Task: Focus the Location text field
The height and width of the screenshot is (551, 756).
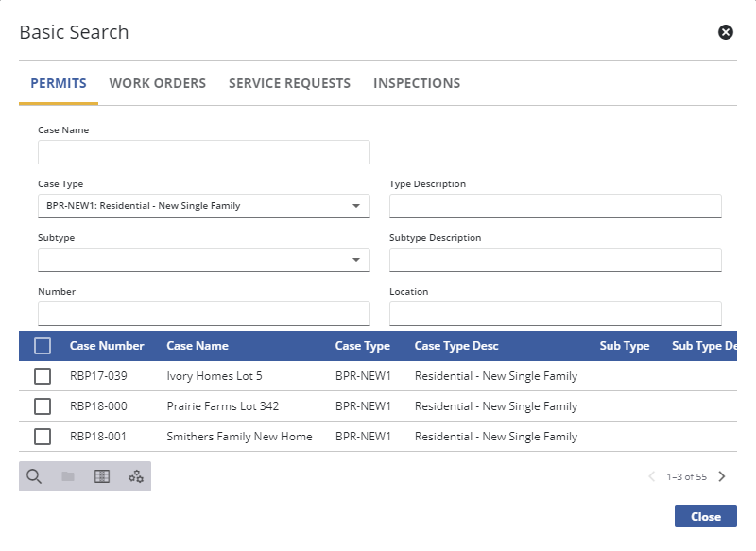Action: point(555,314)
